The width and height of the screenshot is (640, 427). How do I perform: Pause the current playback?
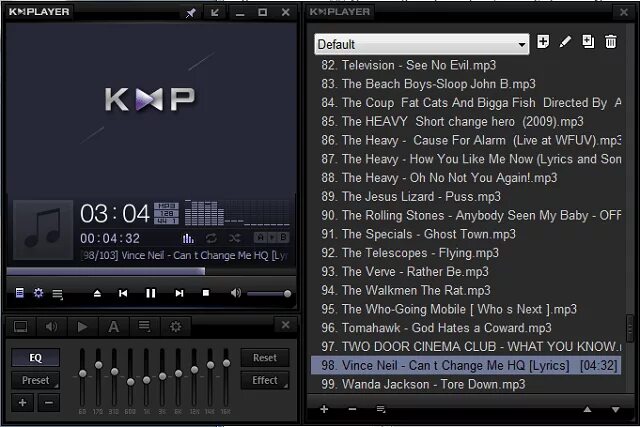coord(151,293)
